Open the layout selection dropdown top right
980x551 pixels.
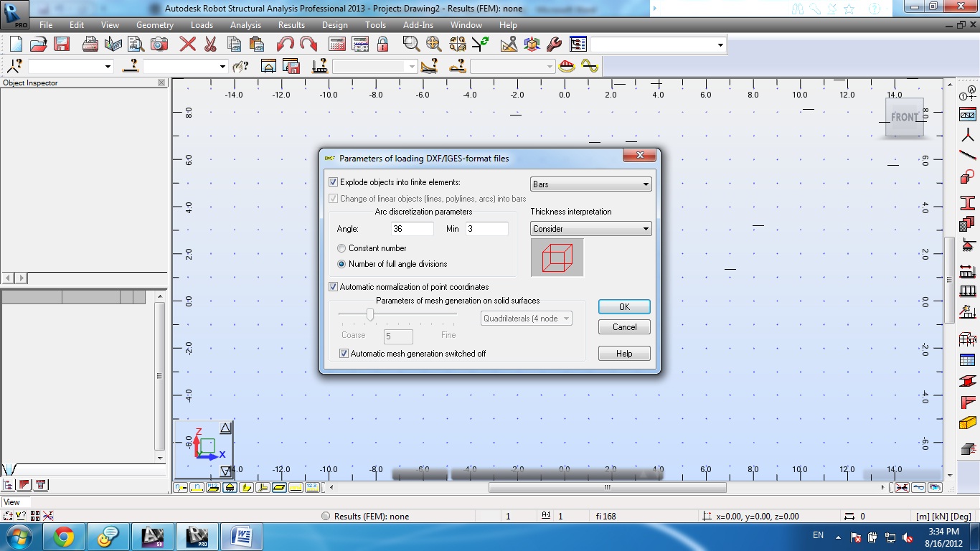coord(658,45)
